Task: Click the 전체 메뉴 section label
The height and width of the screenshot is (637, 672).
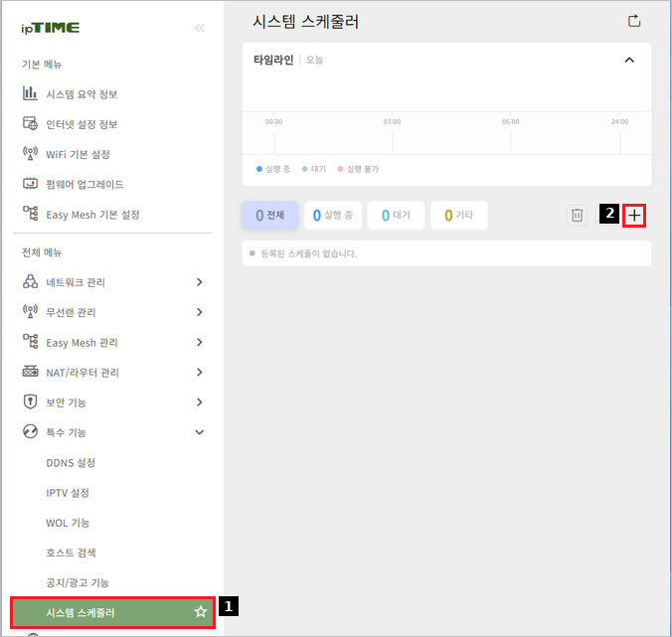Action: point(42,252)
